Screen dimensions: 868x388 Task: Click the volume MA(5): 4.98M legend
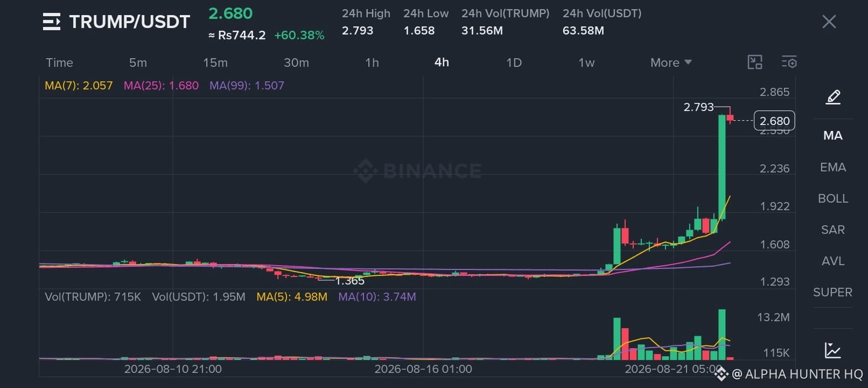pyautogui.click(x=292, y=297)
